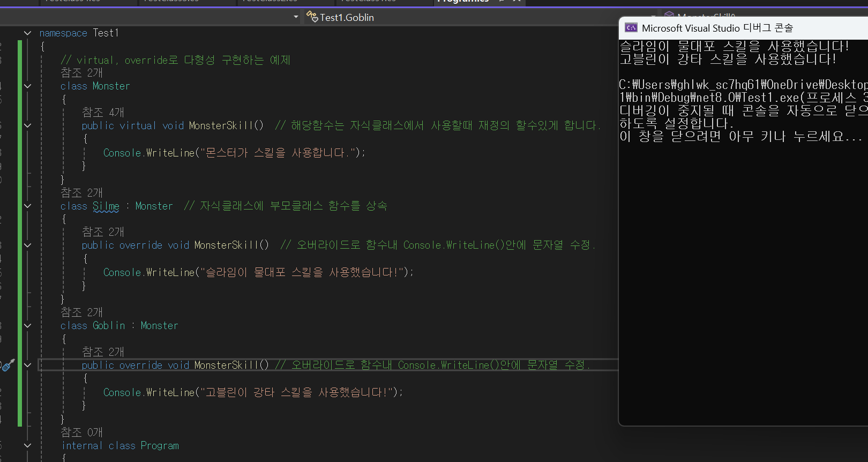This screenshot has width=868, height=462.
Task: Open the 참조 4개 CodeLens references link
Action: 102,113
